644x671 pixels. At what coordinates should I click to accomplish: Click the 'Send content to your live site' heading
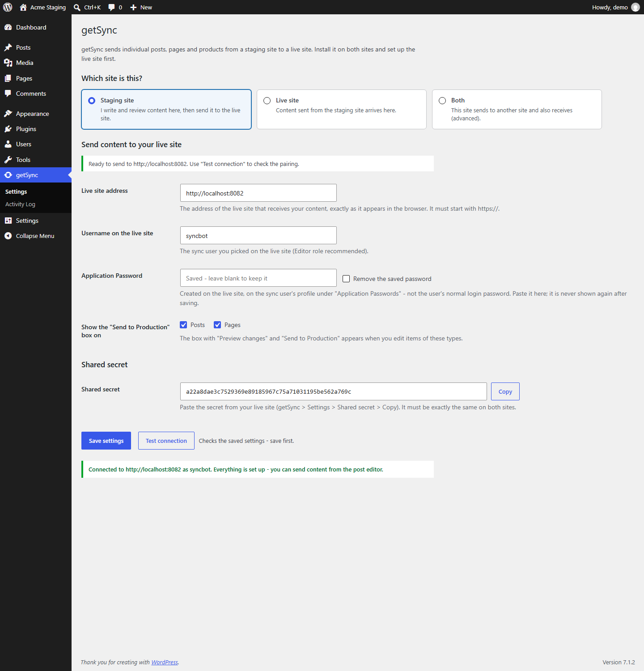(131, 144)
